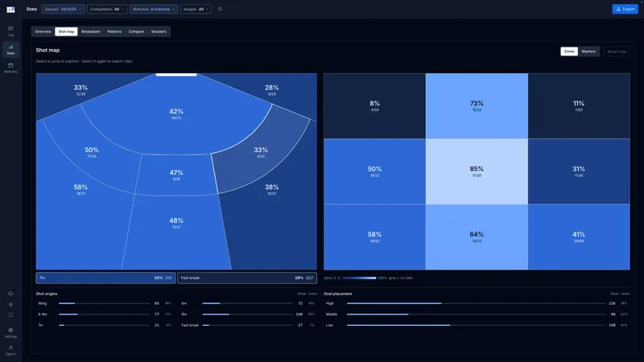Viewport: 644px width, 362px height.
Task: Click the Reset map button
Action: point(617,51)
